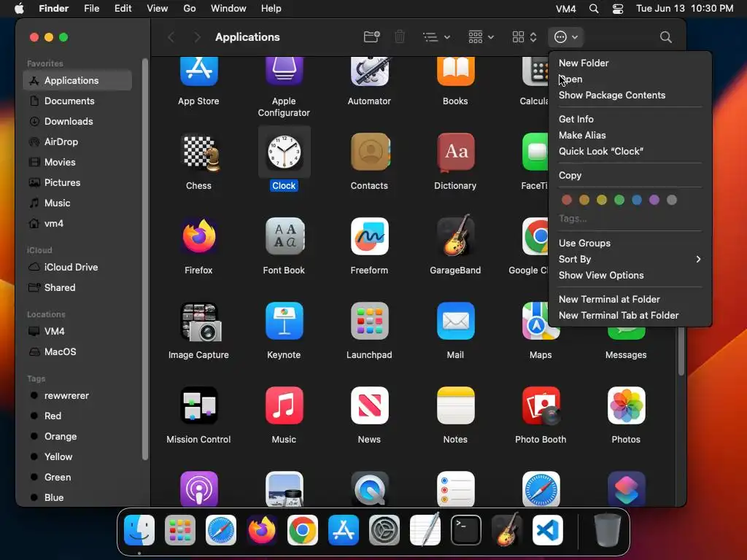Choose Copy from the action menu
This screenshot has width=747, height=560.
[630, 175]
